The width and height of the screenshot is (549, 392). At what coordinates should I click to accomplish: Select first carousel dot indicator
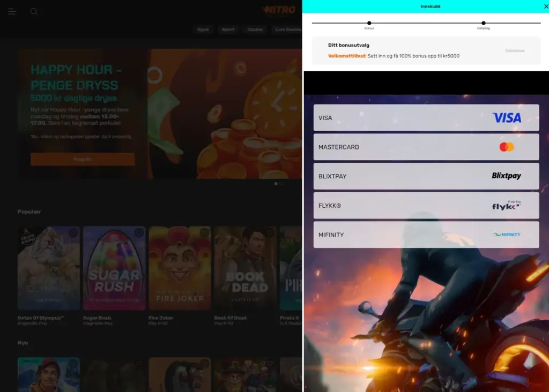click(x=276, y=184)
